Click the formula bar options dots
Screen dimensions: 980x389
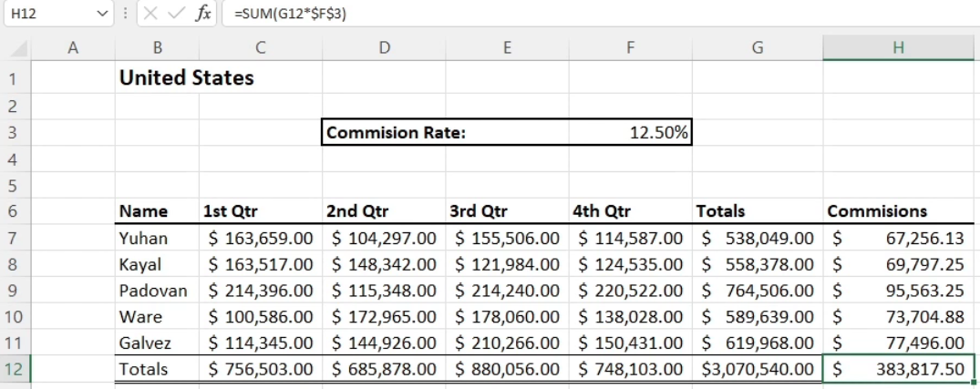click(x=126, y=13)
